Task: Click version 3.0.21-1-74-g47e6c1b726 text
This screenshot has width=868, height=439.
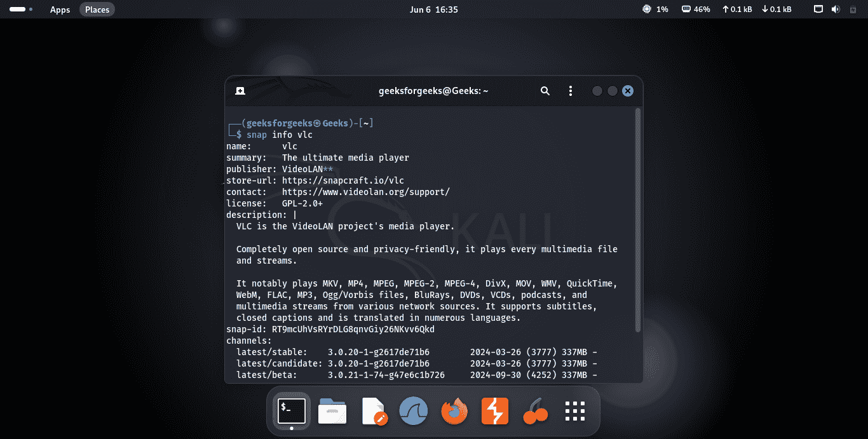Action: 386,375
